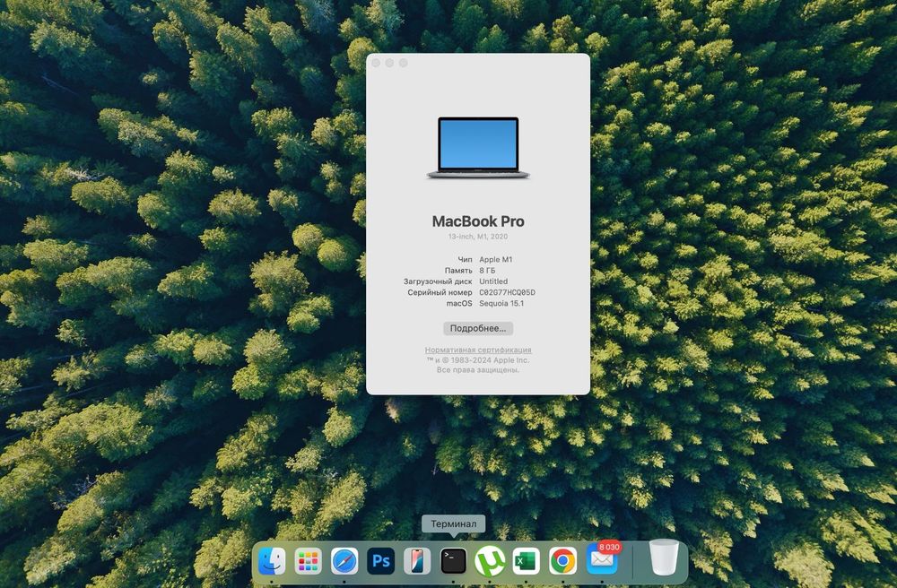Click the Загрузочный диск label
This screenshot has height=588, width=897.
438,281
